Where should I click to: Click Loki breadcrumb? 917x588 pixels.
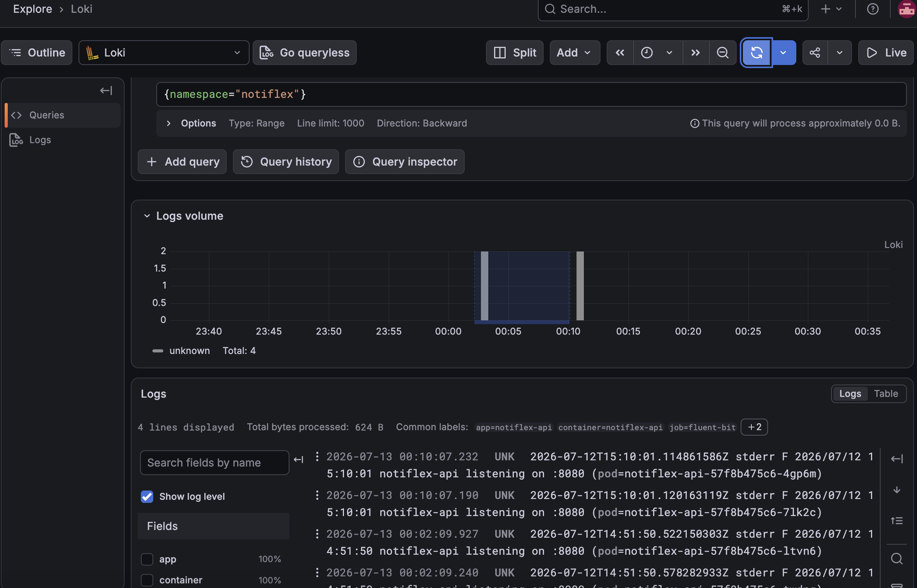[82, 9]
